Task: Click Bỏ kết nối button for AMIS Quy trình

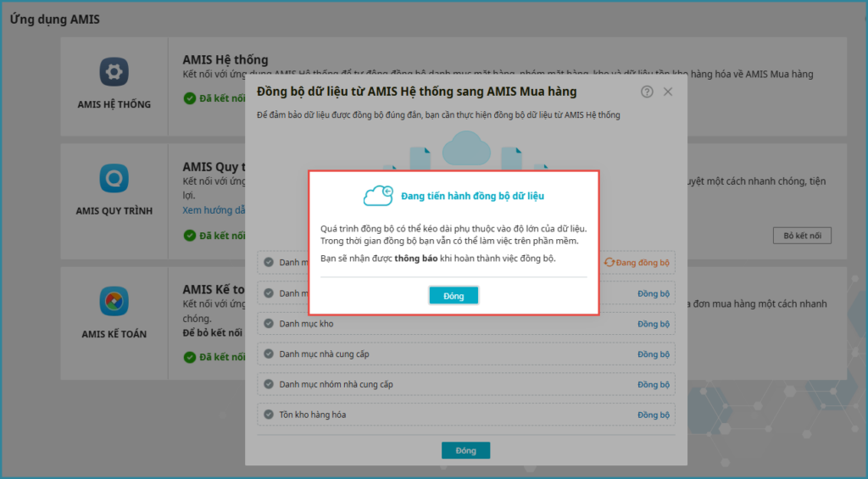Action: 802,236
